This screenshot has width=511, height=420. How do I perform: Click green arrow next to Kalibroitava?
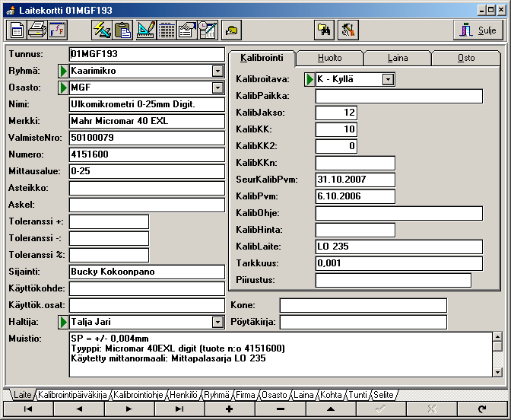pos(309,79)
